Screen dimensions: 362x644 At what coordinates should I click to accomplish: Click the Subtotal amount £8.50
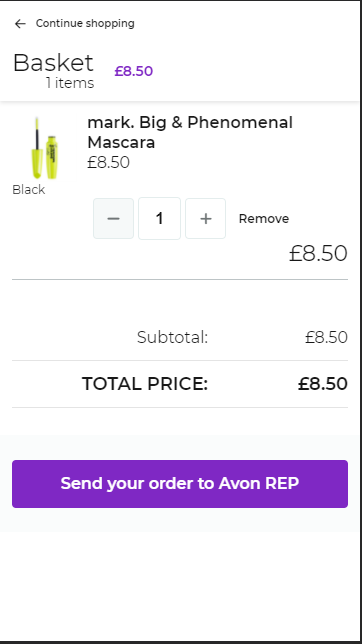(326, 337)
